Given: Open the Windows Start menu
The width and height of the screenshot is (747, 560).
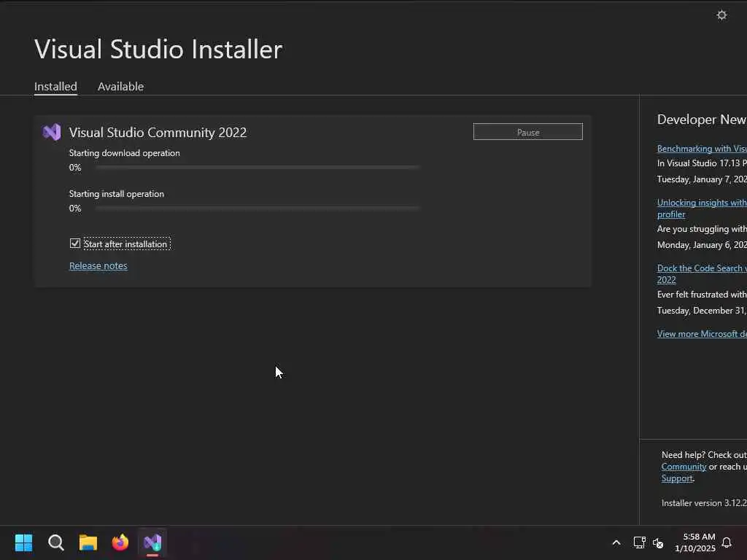Looking at the screenshot, I should tap(23, 542).
